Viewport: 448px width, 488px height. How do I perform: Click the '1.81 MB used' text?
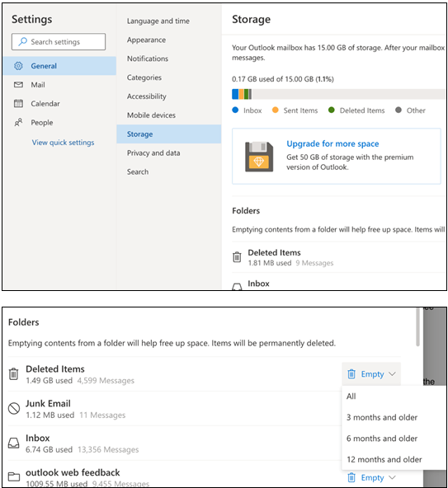pos(270,263)
